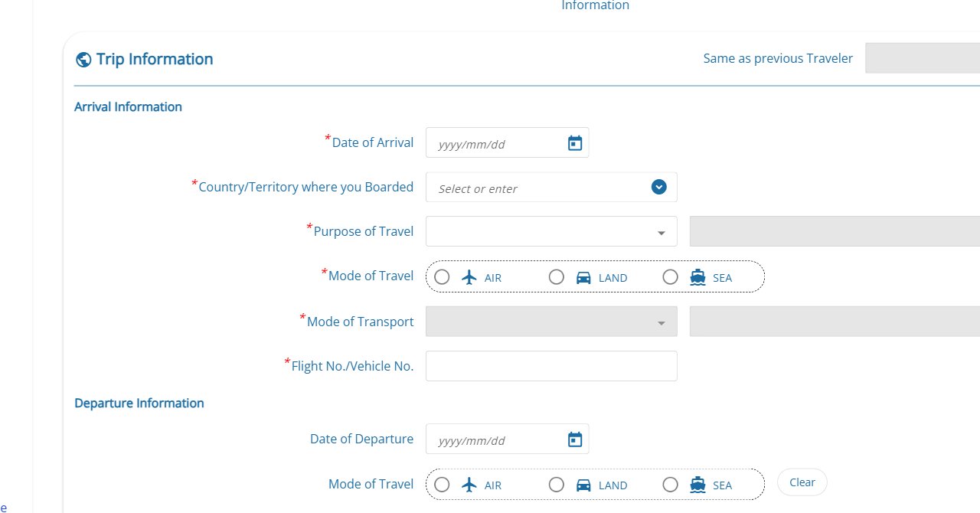Open the Purpose of Travel dropdown
This screenshot has width=980, height=513.
tap(660, 231)
